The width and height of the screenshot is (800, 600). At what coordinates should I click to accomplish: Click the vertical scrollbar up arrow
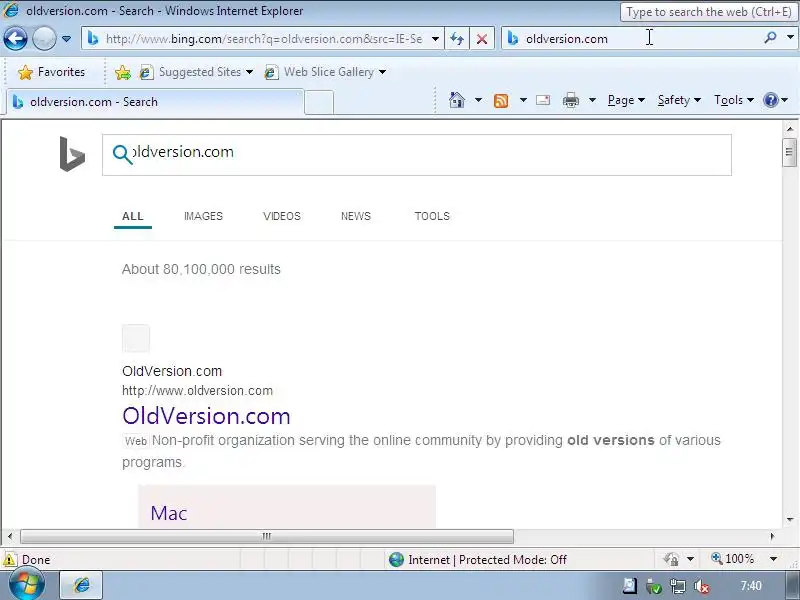[790, 129]
